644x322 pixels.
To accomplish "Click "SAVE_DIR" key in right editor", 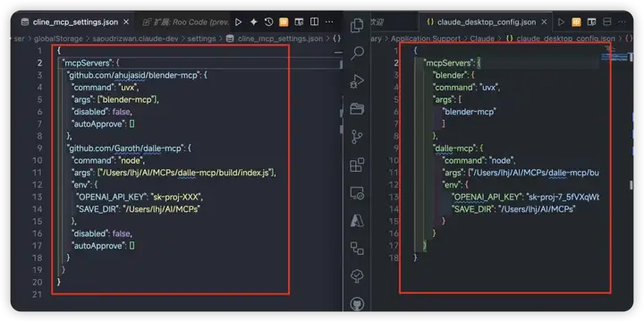I will (x=472, y=209).
